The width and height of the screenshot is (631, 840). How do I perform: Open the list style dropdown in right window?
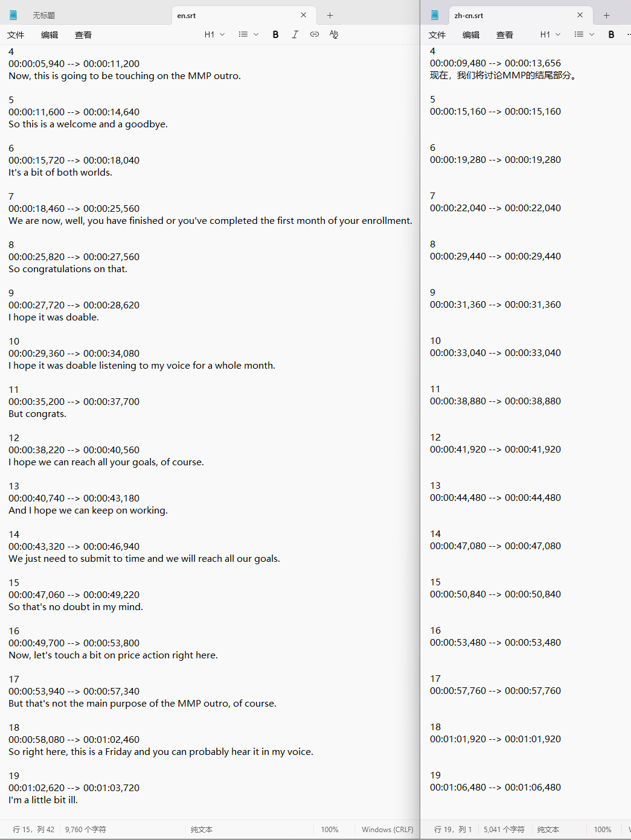coord(584,34)
